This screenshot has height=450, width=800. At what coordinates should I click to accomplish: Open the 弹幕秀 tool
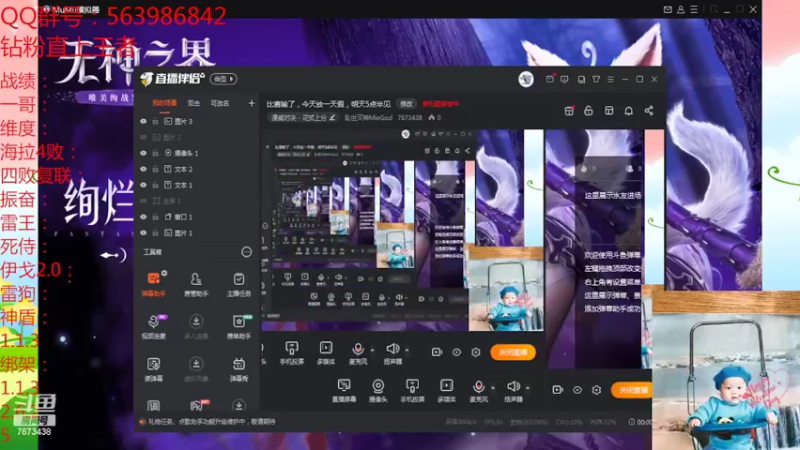(239, 370)
